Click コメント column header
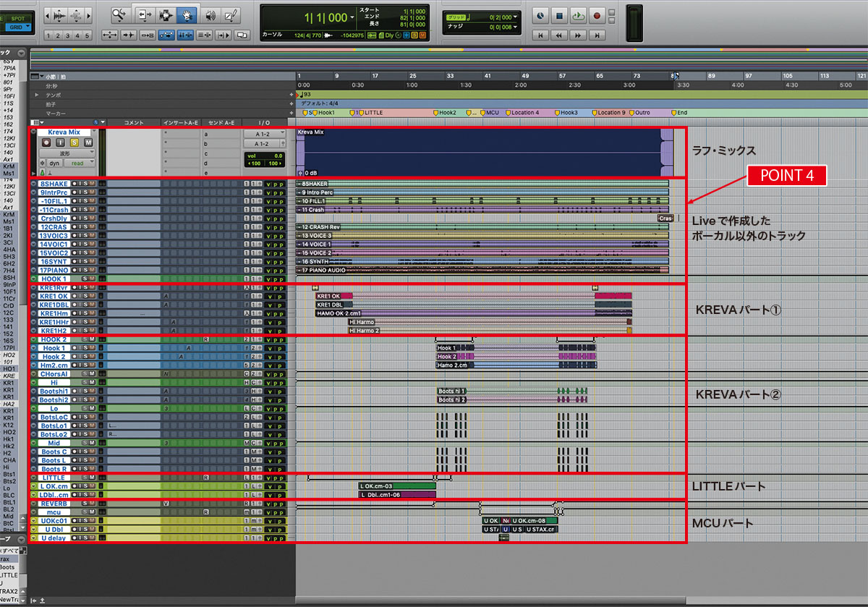 135,122
